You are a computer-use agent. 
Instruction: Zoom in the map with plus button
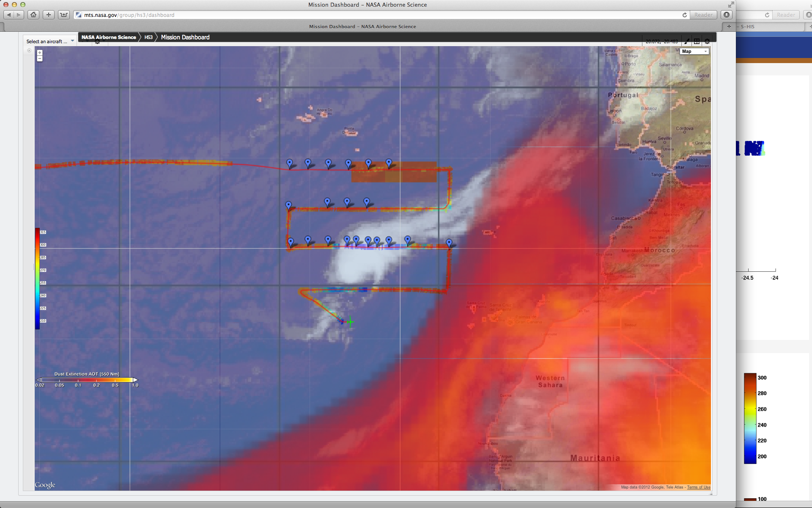coord(39,53)
